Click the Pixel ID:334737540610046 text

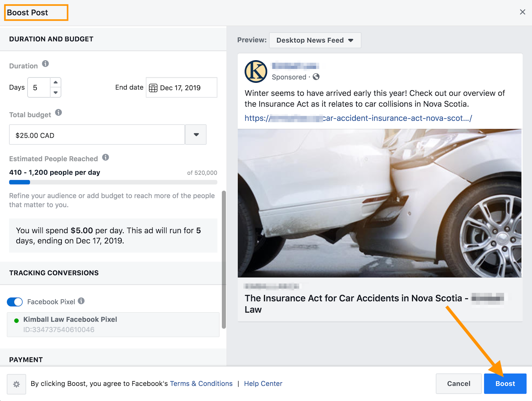pos(59,330)
